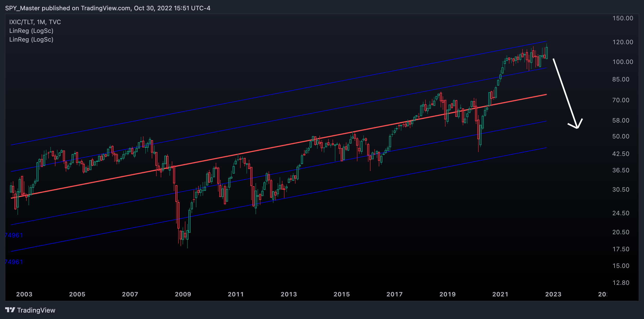This screenshot has width=644, height=319.
Task: Click the 50.00 price axis label
Action: point(621,136)
